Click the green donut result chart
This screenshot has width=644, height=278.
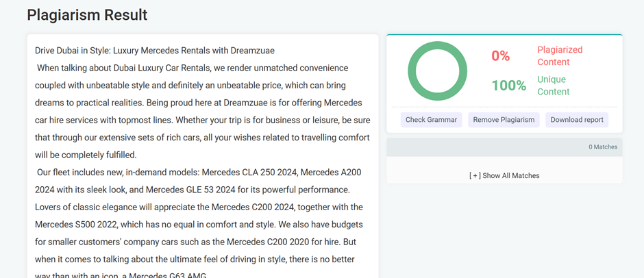(437, 71)
